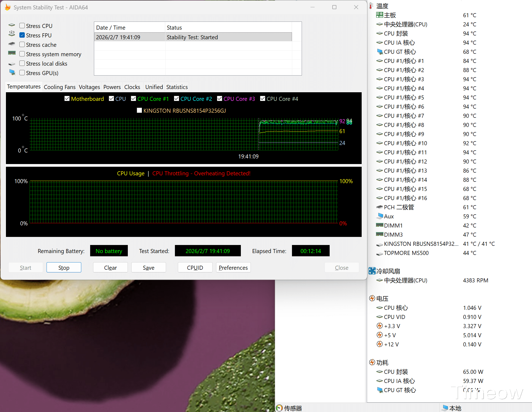The image size is (532, 412).
Task: Select the Stability Test: Started log row
Action: 193,37
